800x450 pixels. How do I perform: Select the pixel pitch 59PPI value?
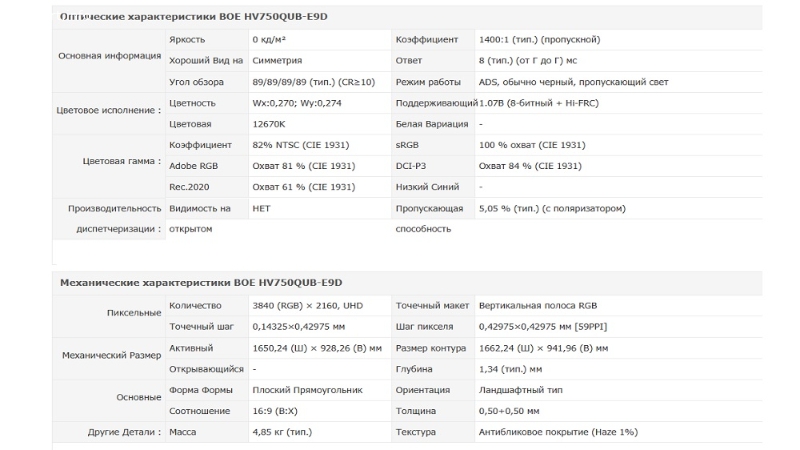(543, 327)
